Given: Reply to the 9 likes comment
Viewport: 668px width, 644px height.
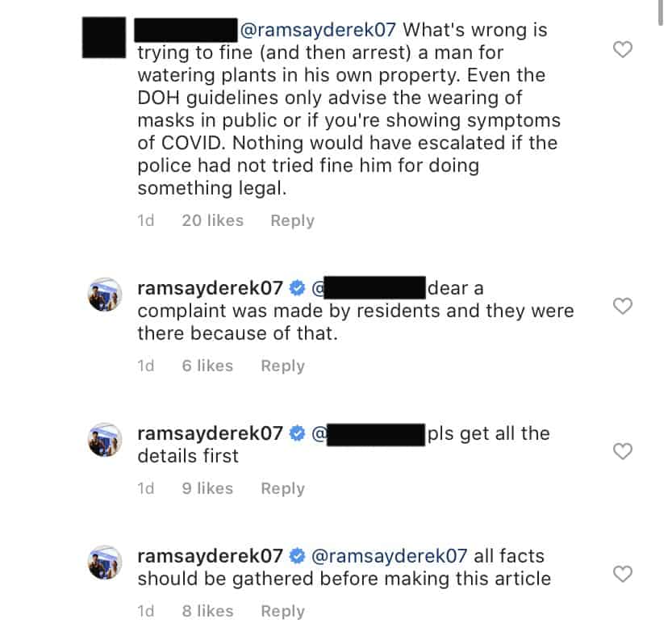Looking at the screenshot, I should pyautogui.click(x=283, y=488).
